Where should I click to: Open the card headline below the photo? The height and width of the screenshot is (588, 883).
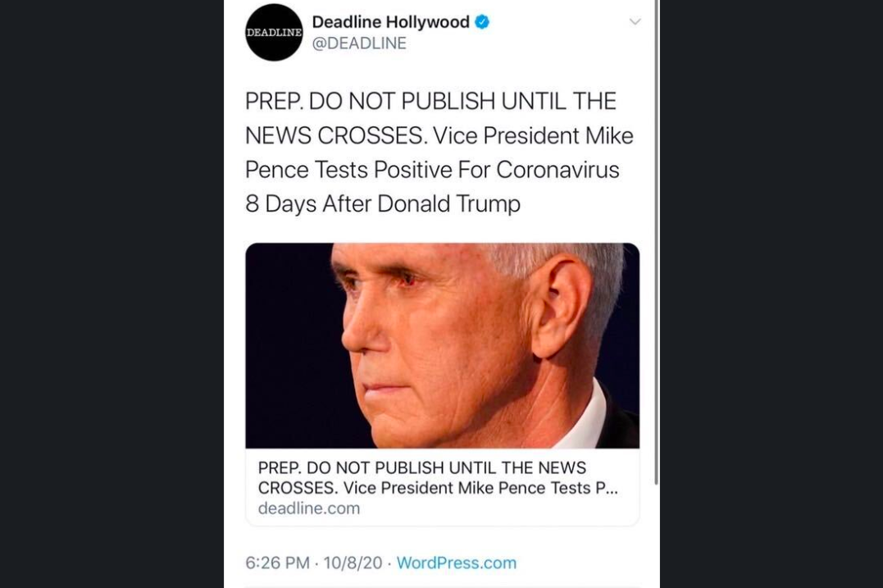(438, 477)
